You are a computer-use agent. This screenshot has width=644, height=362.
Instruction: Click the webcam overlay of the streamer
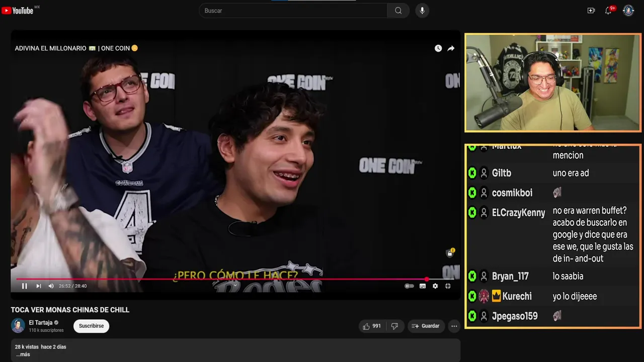pyautogui.click(x=553, y=83)
